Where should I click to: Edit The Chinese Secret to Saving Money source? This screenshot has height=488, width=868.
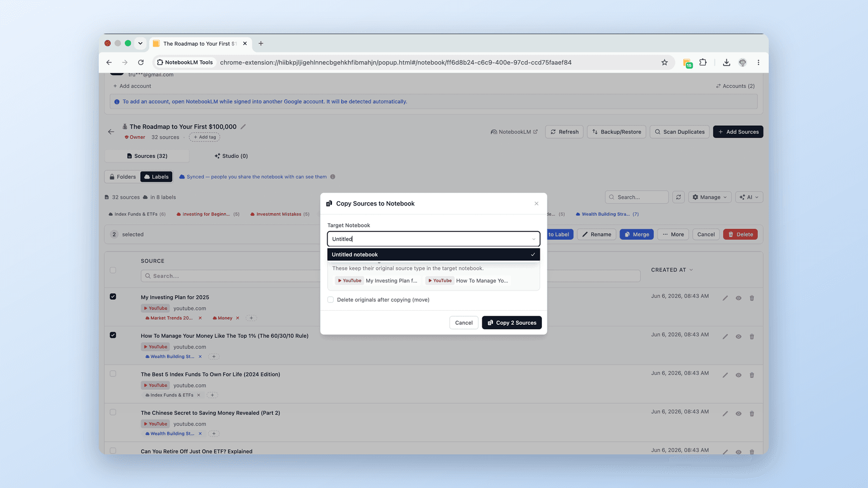point(725,414)
